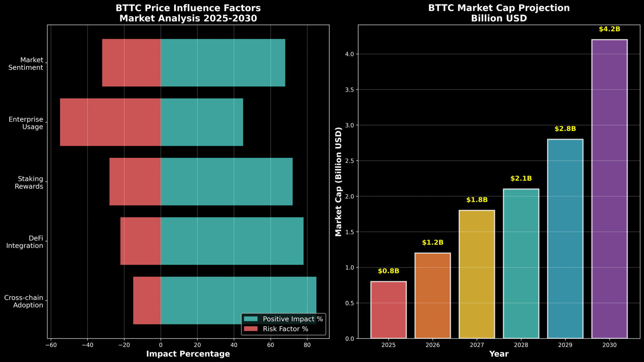Select the purple 2030 market cap bar
Viewport: 644px width, 362px height.
tap(609, 189)
